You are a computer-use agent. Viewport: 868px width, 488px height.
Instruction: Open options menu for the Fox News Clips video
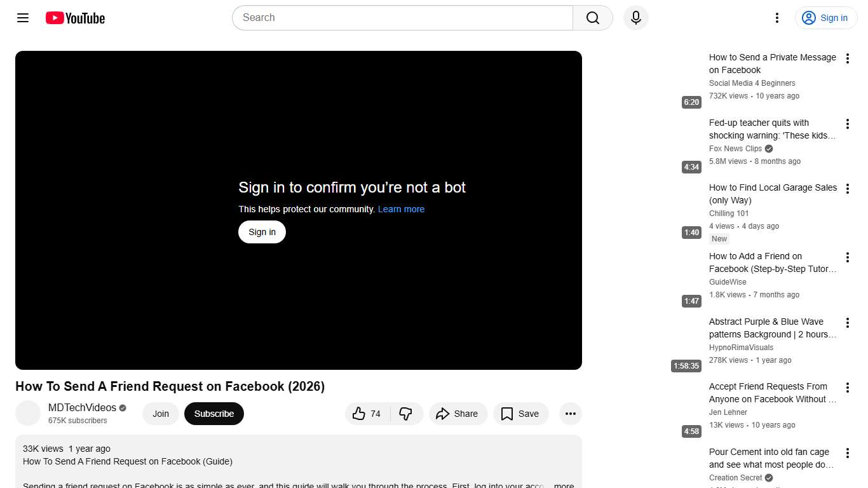tap(848, 123)
